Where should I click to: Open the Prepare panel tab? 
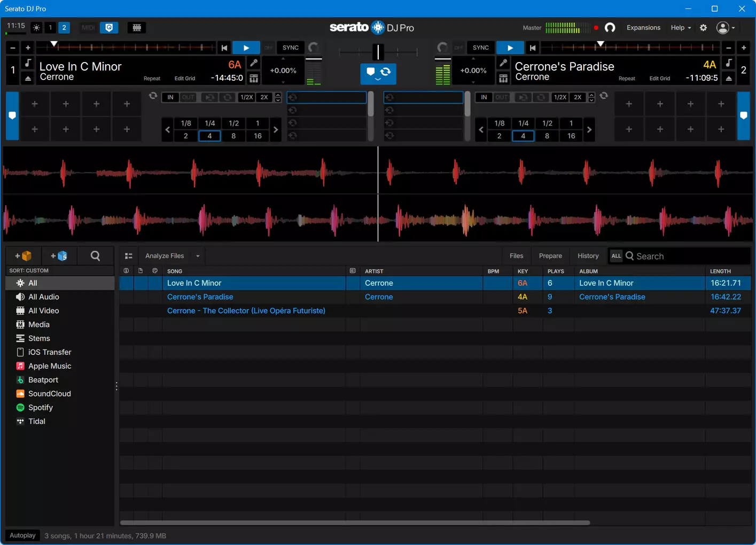(x=550, y=256)
